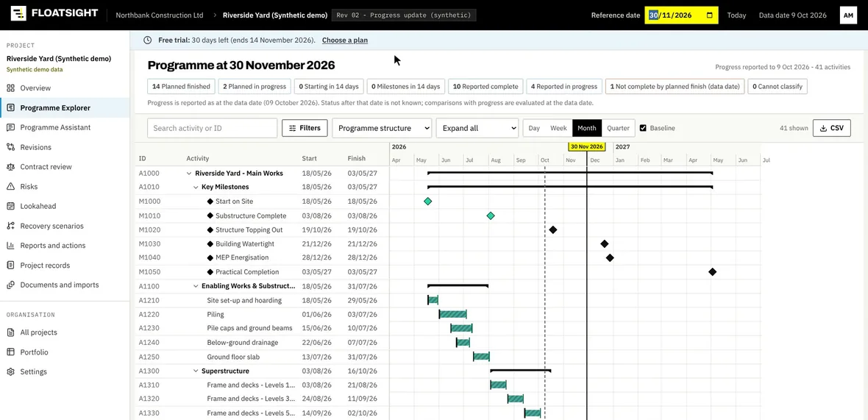Click the Recovery scenarios icon

[x=10, y=226]
